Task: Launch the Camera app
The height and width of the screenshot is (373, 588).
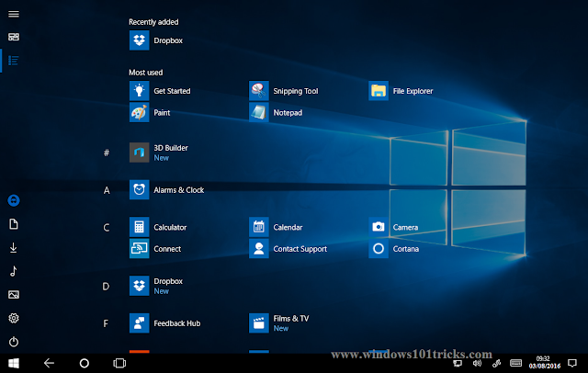Action: tap(393, 227)
